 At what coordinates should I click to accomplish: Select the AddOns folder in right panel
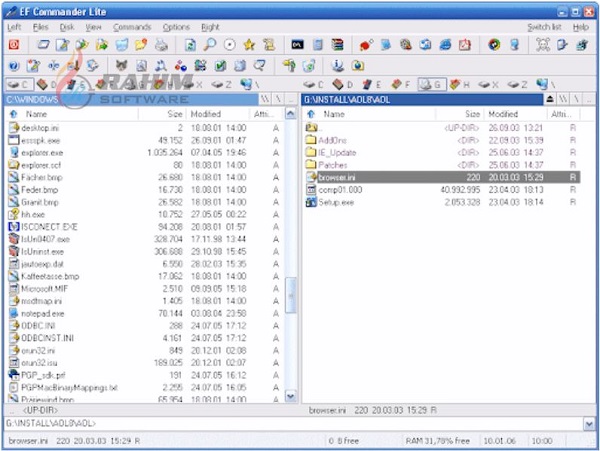coord(442,140)
